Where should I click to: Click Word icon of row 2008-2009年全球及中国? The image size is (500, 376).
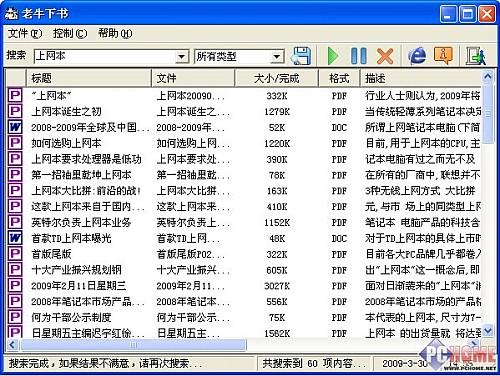[x=15, y=127]
